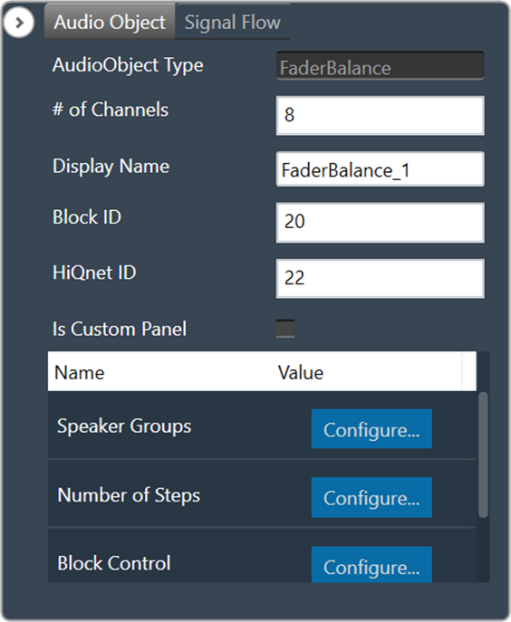
Task: Click the Display Name field FaderBalance_1
Action: tap(380, 169)
